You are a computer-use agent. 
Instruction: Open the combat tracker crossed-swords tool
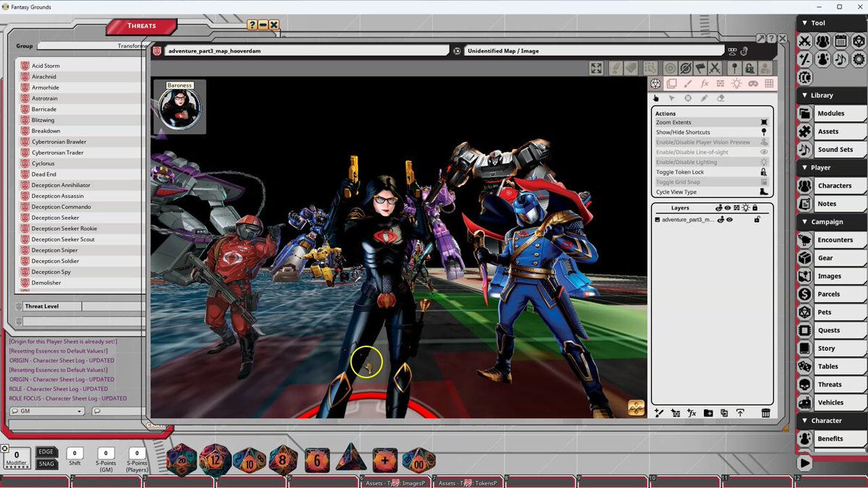coord(805,41)
